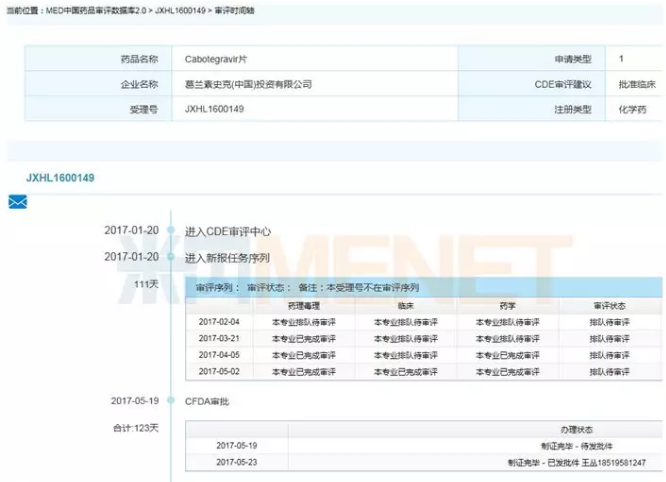Click the 化学药 registration type value

click(x=630, y=108)
